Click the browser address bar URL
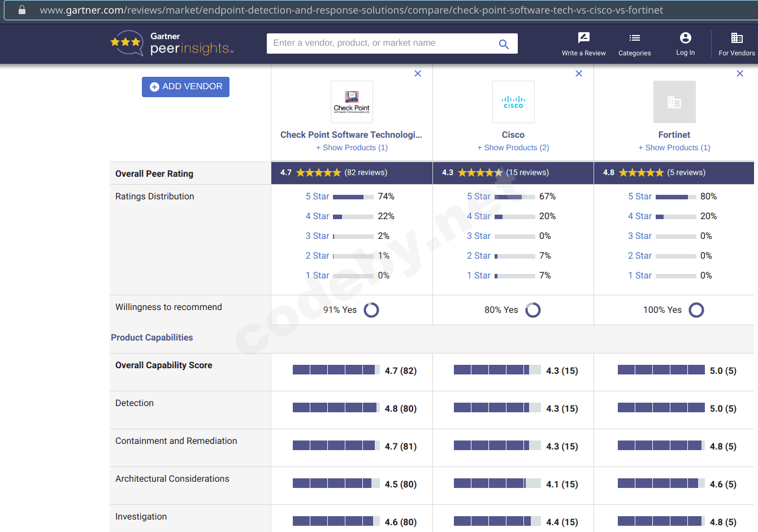Image resolution: width=758 pixels, height=532 pixels. [x=351, y=10]
